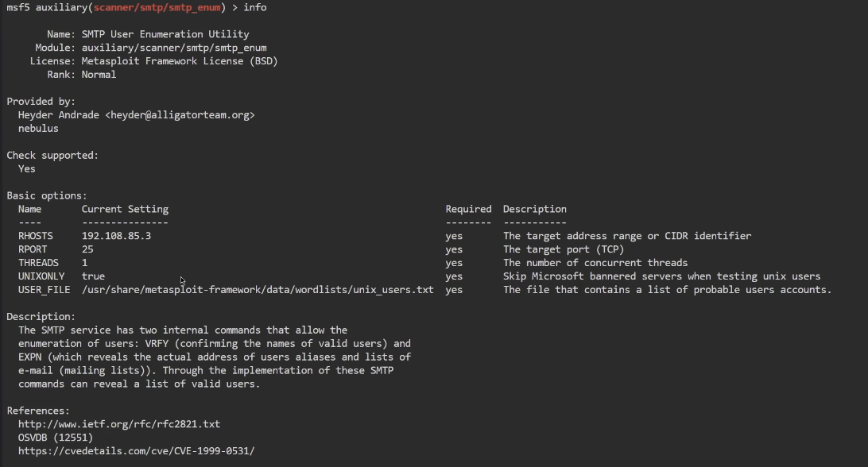Click the RHOSTS value 192.108.85.3
The image size is (868, 467).
pos(116,236)
